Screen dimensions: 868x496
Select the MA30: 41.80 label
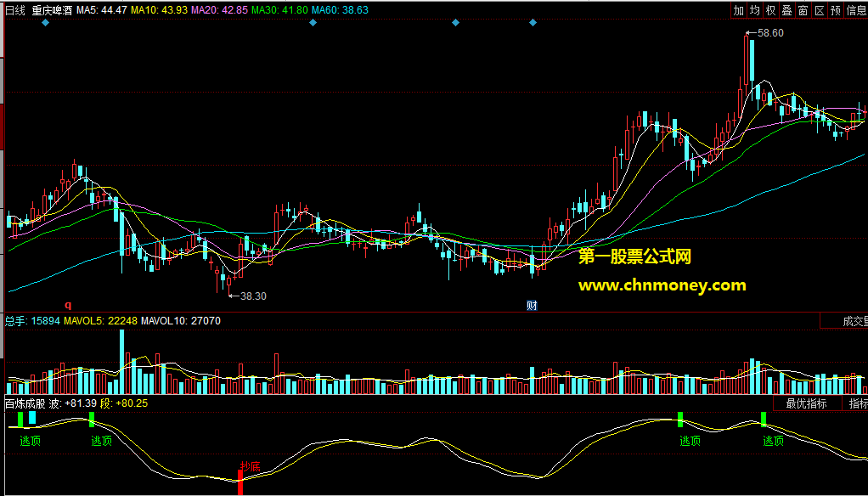tap(279, 10)
